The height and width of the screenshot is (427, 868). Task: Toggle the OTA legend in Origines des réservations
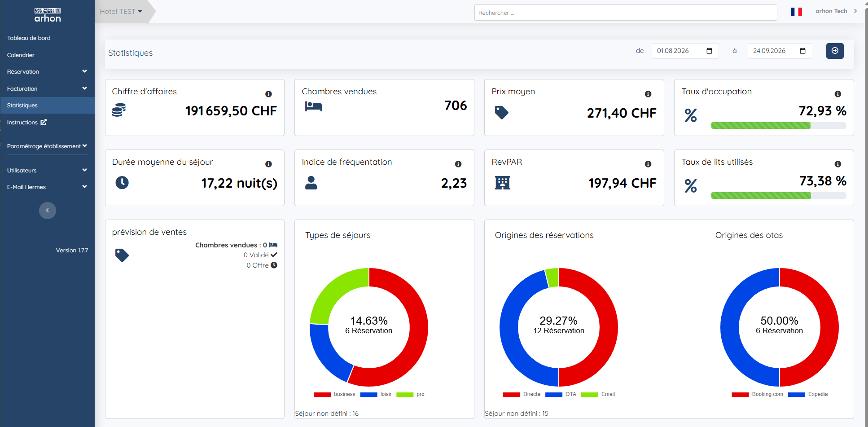[x=561, y=394]
